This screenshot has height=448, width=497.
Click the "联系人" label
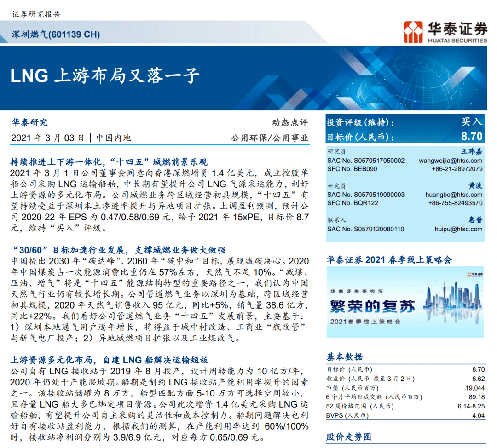[x=336, y=220]
